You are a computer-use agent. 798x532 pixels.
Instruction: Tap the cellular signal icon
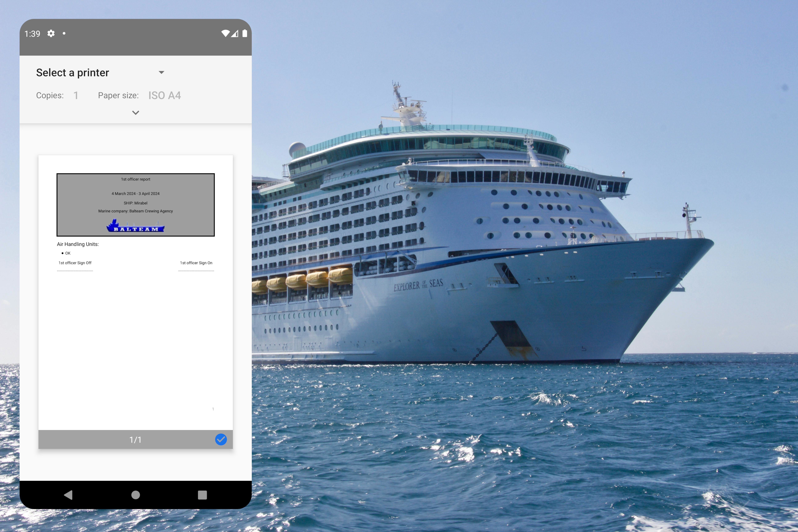pos(235,33)
